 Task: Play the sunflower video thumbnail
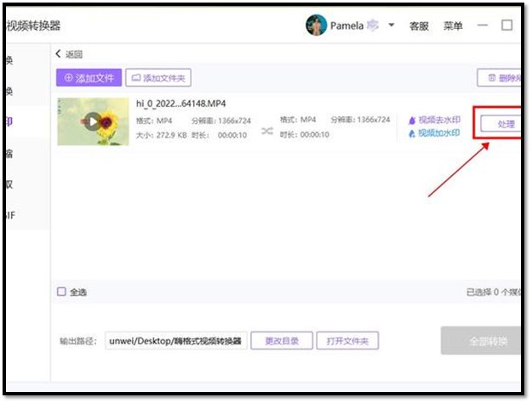click(92, 122)
